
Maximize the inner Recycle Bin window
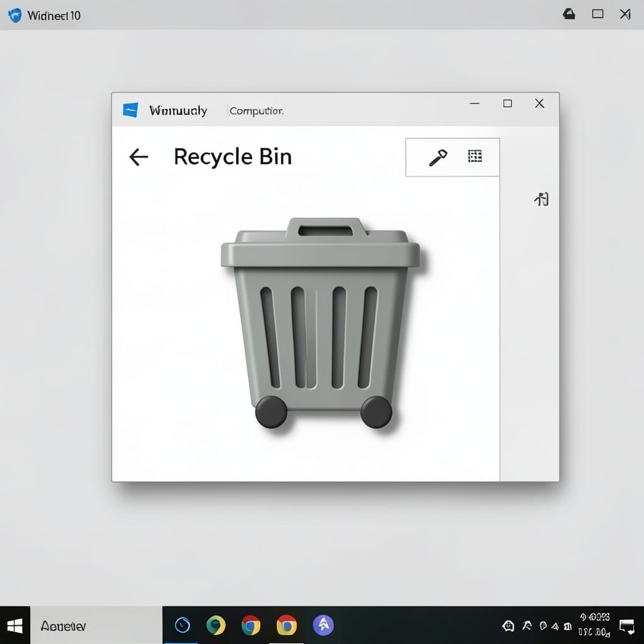point(508,104)
